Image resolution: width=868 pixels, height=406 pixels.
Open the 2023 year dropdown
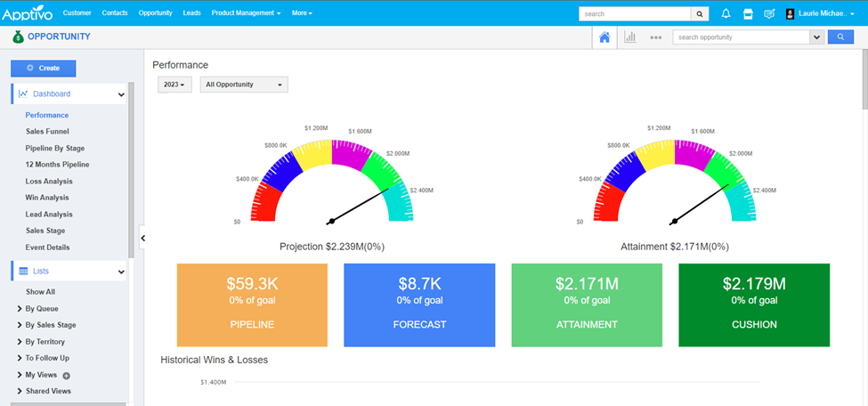click(174, 85)
